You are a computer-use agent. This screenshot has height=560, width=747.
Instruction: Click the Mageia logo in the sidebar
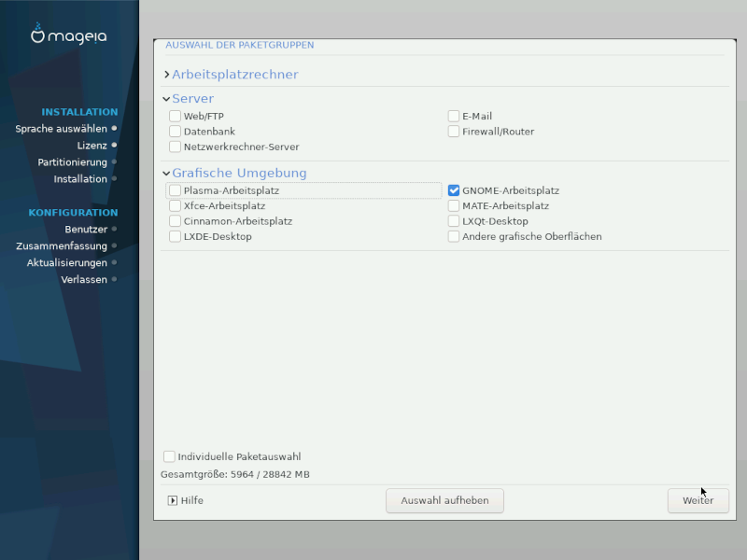pyautogui.click(x=69, y=35)
